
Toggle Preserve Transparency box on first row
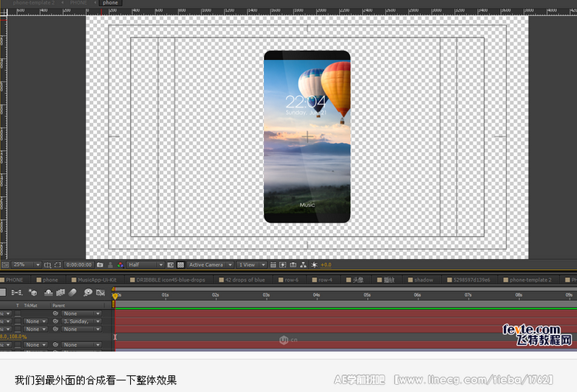[x=18, y=314]
